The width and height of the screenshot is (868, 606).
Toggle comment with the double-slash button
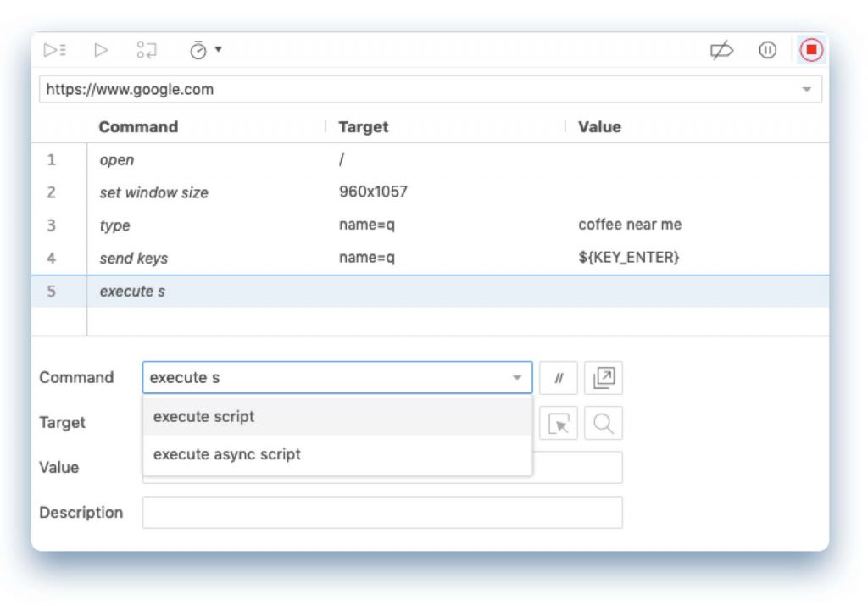tap(559, 378)
